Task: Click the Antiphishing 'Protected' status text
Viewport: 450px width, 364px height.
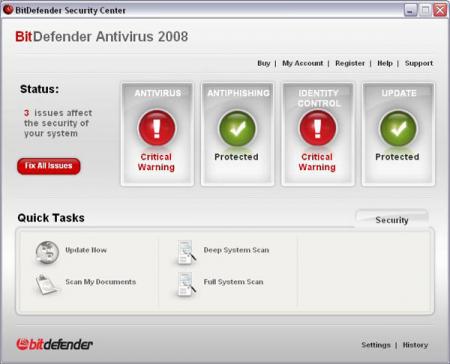Action: (x=236, y=157)
